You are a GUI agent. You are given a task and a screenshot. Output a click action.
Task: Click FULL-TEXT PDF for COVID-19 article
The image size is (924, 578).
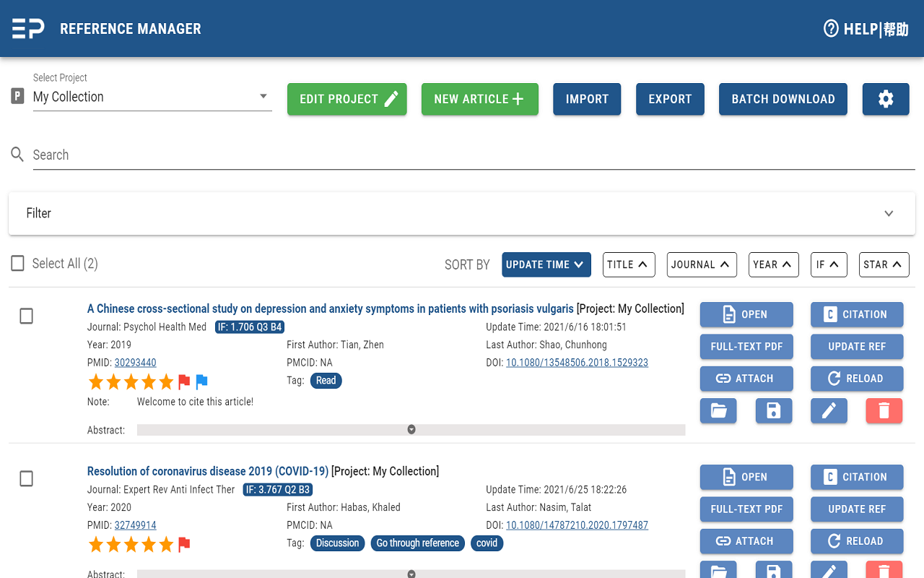746,509
